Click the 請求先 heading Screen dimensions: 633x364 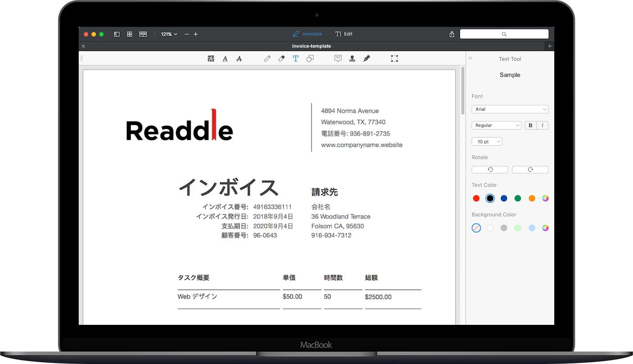point(325,192)
